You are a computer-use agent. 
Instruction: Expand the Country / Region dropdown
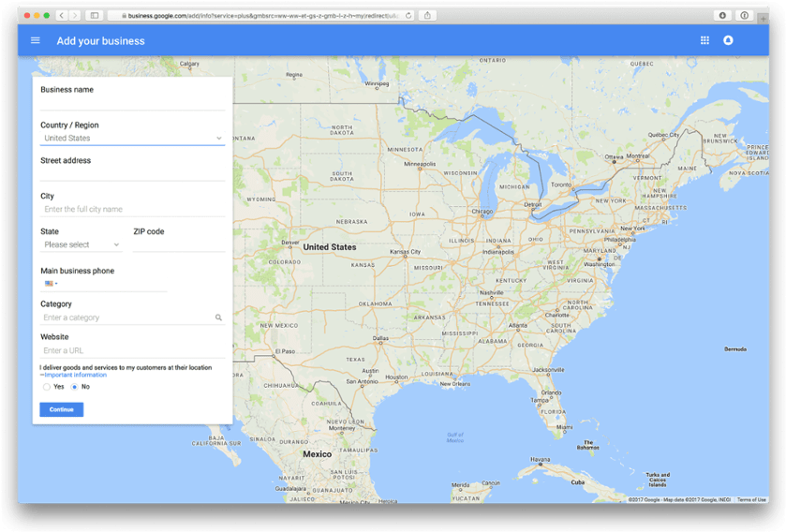132,139
